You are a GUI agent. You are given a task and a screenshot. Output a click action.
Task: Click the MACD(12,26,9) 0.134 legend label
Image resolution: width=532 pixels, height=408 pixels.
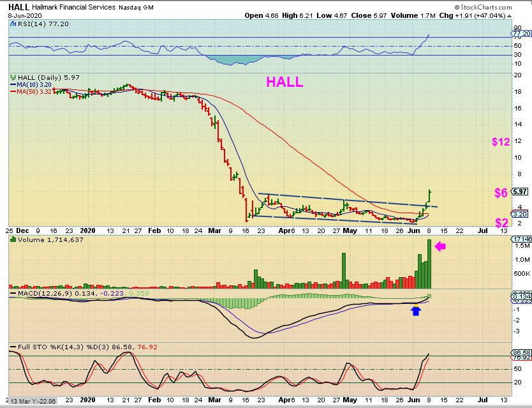(x=54, y=293)
